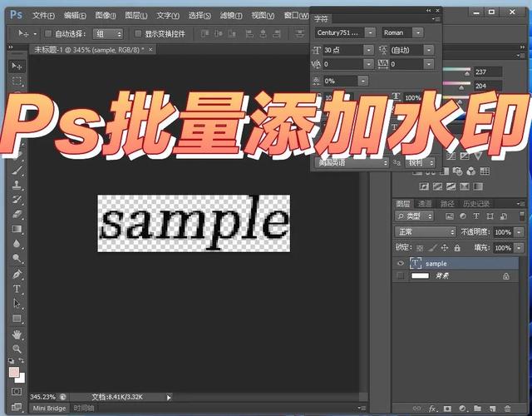
Task: Switch to the 通道 tab
Action: pos(425,204)
